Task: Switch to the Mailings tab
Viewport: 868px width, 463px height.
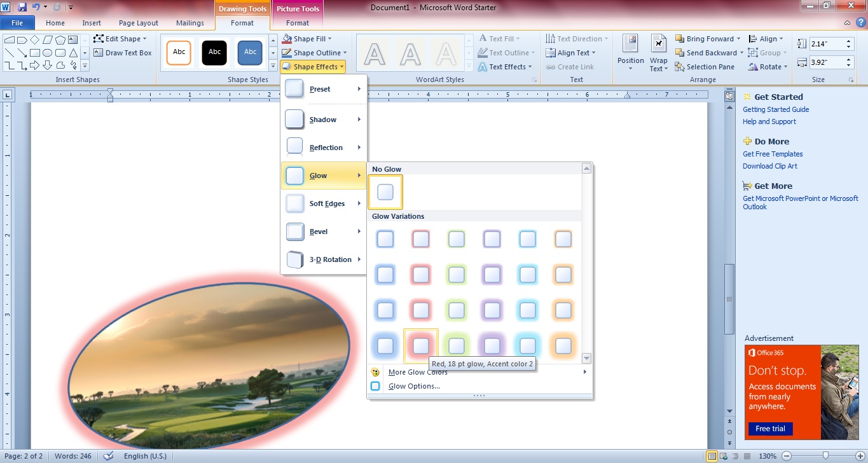Action: [190, 23]
